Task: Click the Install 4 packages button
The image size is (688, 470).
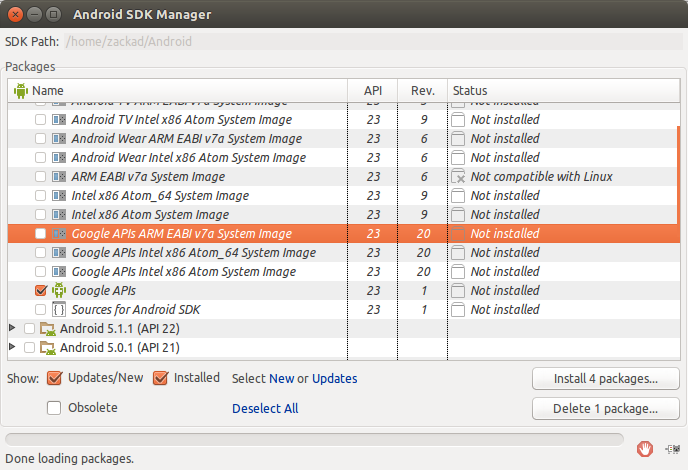Action: [x=606, y=379]
